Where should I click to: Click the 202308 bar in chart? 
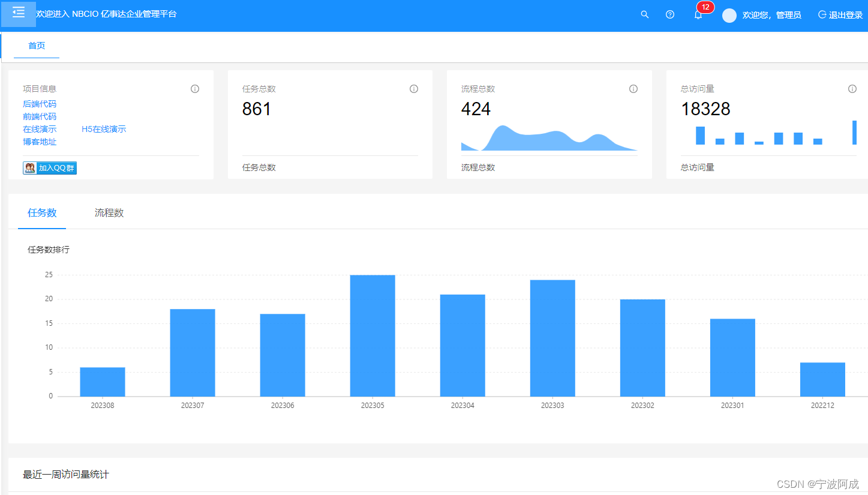103,382
